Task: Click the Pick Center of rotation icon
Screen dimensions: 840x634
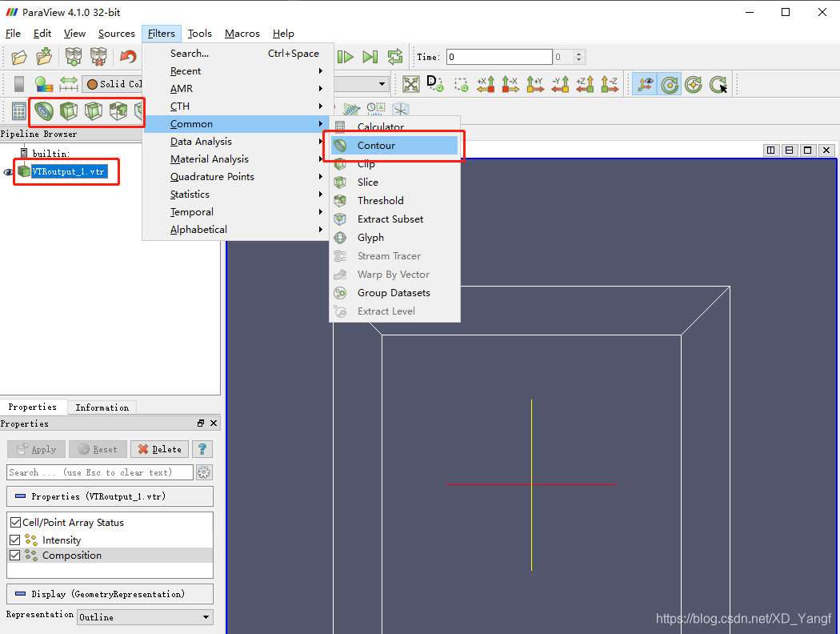Action: coord(718,85)
